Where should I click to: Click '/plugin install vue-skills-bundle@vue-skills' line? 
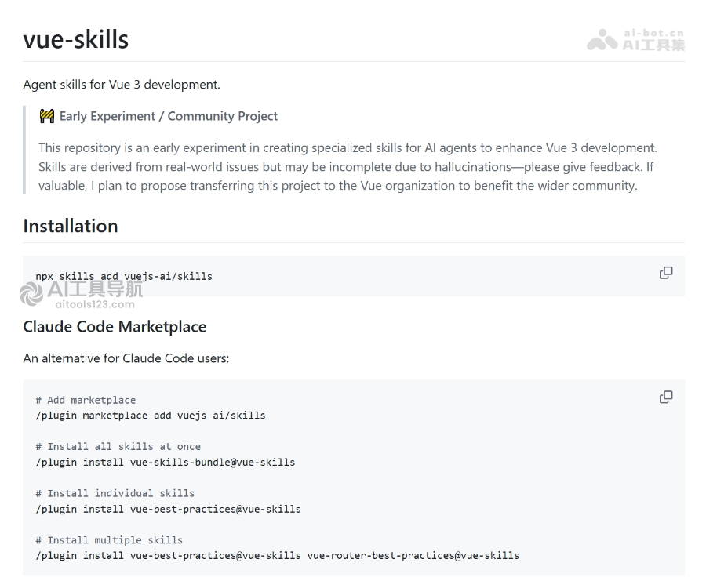tap(166, 462)
